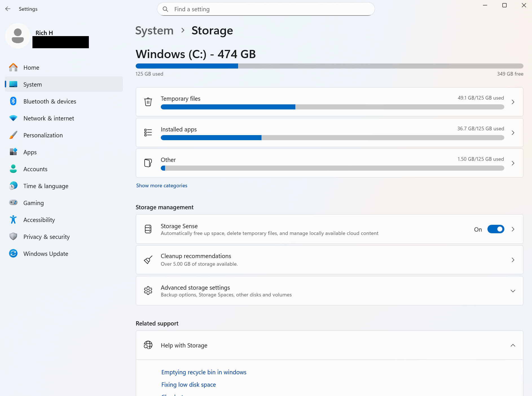This screenshot has height=396, width=532.
Task: Open Other category via its chevron
Action: click(513, 163)
